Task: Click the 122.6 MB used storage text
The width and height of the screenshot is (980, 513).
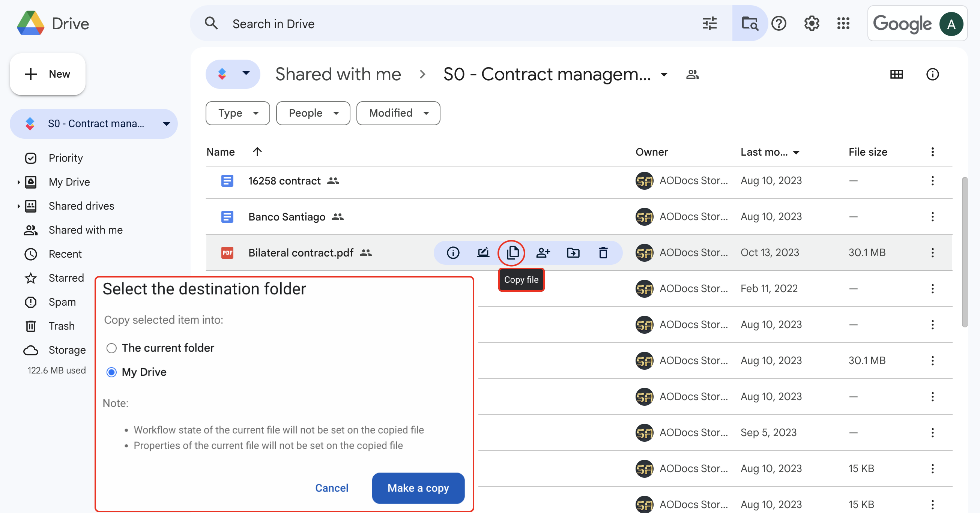Action: coord(56,370)
